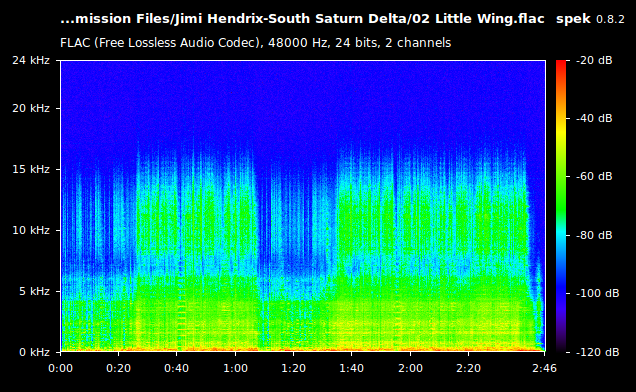
Task: Click the file path title ending in Little Wing.flac
Action: (x=302, y=19)
